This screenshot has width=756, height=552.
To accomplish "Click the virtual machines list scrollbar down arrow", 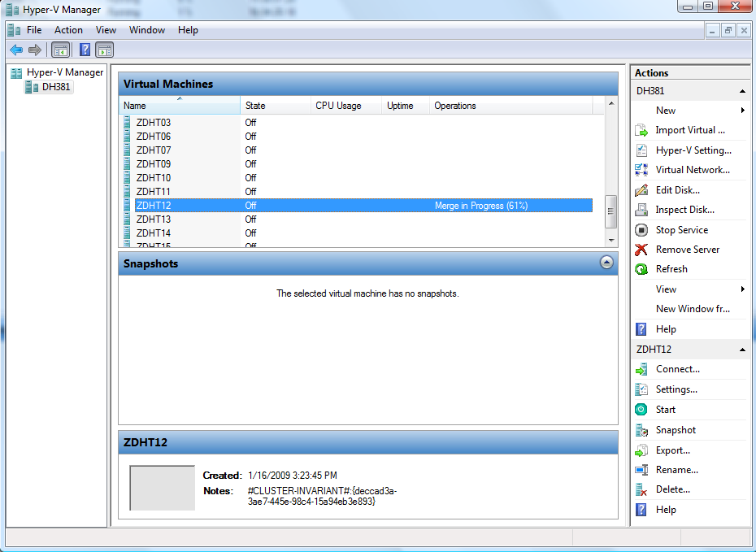I will click(x=611, y=240).
